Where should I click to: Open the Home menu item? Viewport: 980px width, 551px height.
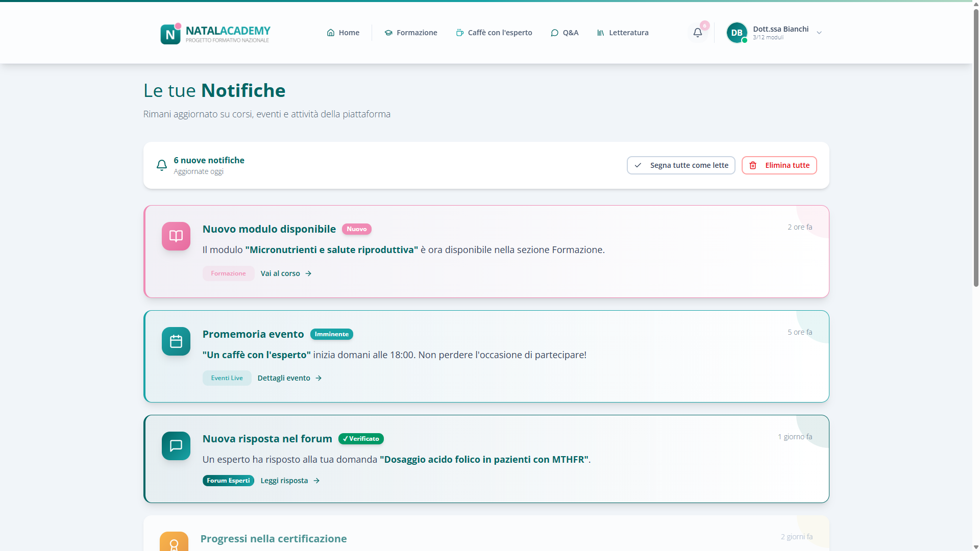tap(343, 33)
